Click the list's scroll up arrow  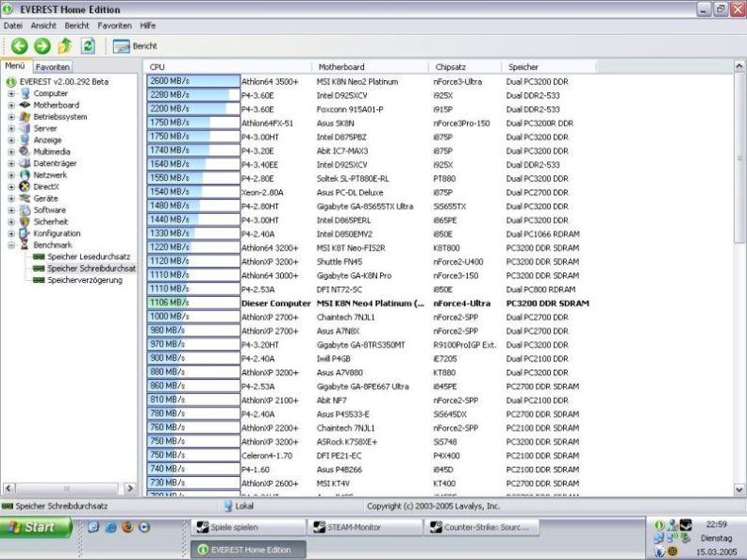739,66
